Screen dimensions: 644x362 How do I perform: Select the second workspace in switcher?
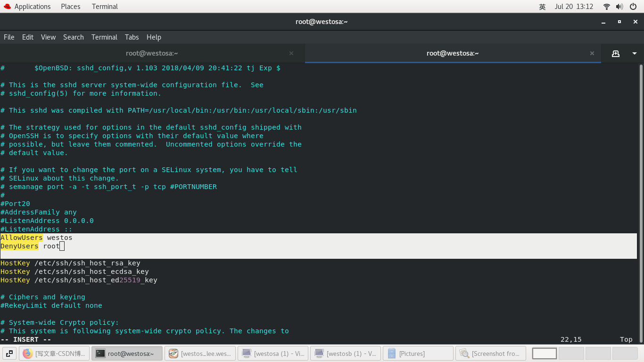tap(571, 354)
